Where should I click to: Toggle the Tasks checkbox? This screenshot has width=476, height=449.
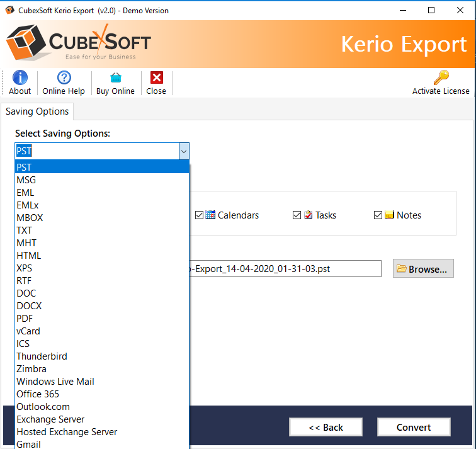click(x=297, y=215)
